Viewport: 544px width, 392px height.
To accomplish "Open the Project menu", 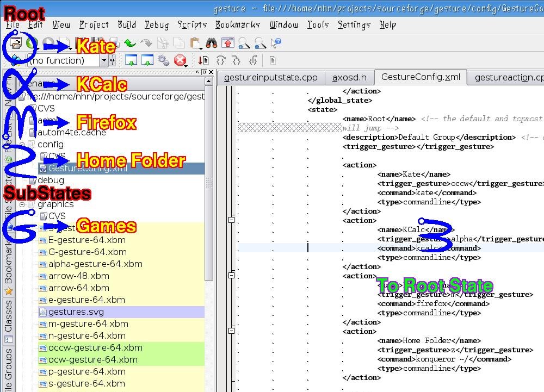I will [94, 24].
